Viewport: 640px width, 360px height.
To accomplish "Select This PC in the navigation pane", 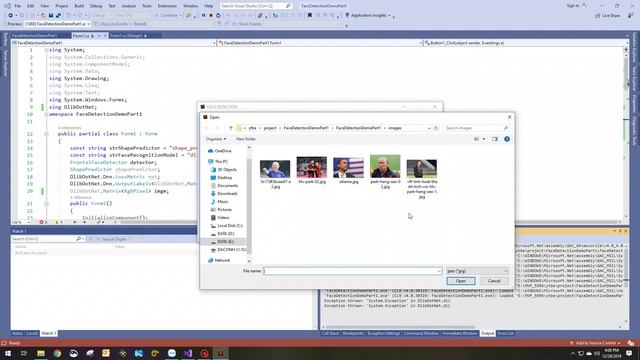I will pos(218,162).
